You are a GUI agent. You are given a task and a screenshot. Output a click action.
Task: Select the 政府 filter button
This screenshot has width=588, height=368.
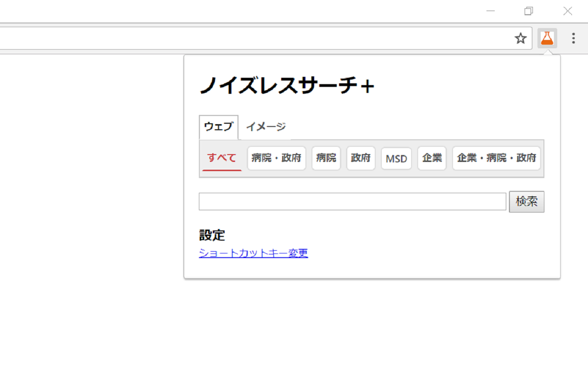coord(361,158)
